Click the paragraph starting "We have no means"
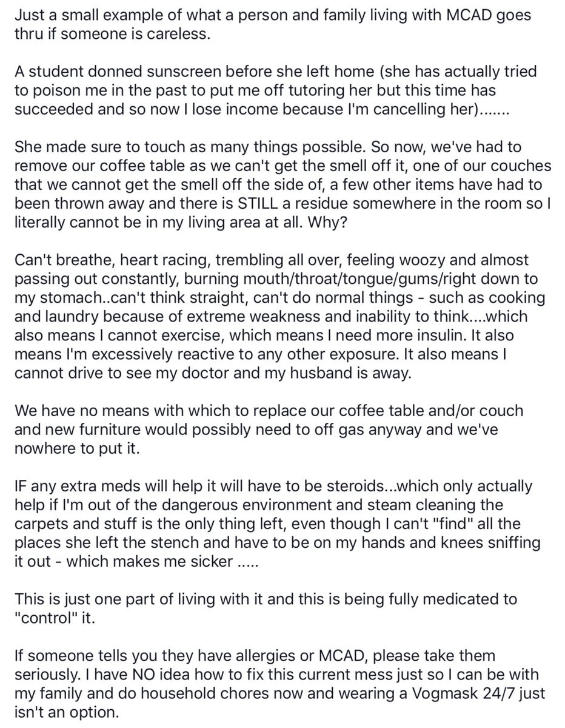The image size is (565, 728). (269, 429)
